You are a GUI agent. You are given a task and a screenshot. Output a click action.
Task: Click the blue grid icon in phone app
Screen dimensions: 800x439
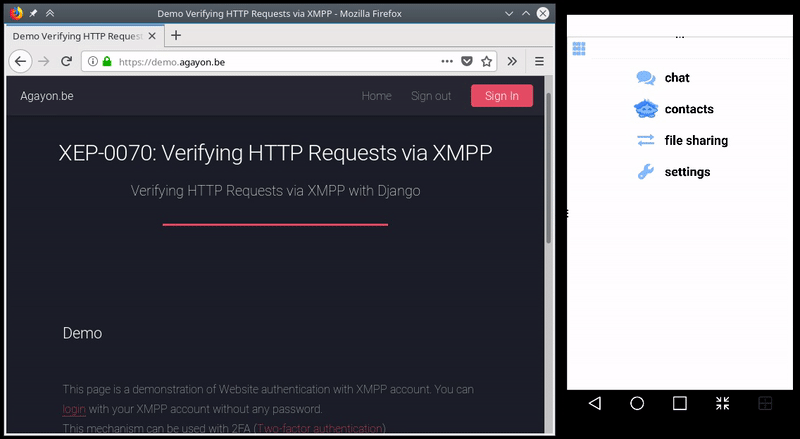tap(579, 48)
